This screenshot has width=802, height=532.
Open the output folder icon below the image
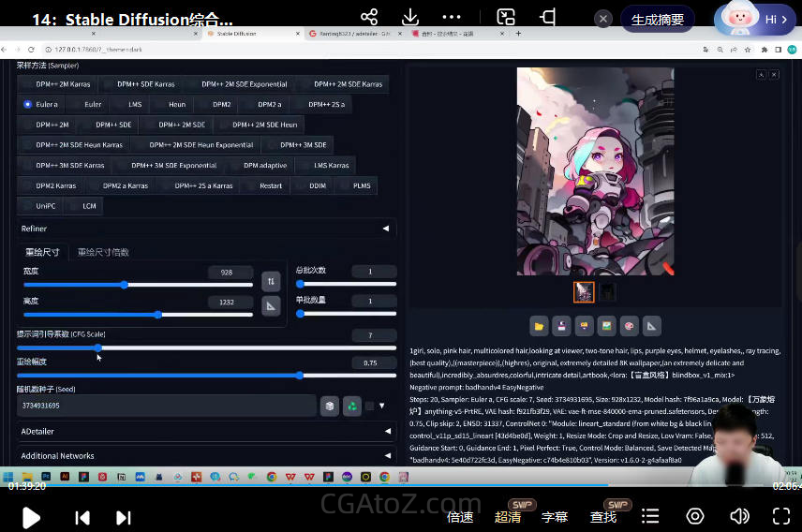pos(539,326)
